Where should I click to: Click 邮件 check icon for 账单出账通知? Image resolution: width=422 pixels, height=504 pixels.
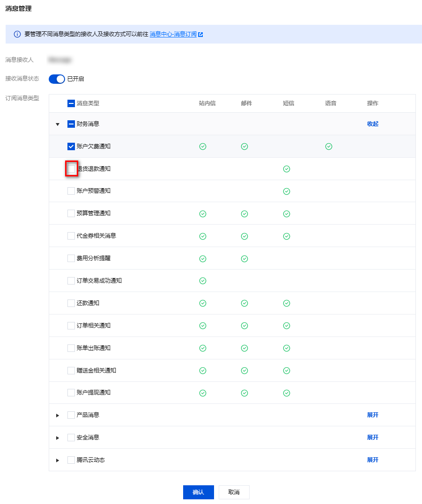244,349
